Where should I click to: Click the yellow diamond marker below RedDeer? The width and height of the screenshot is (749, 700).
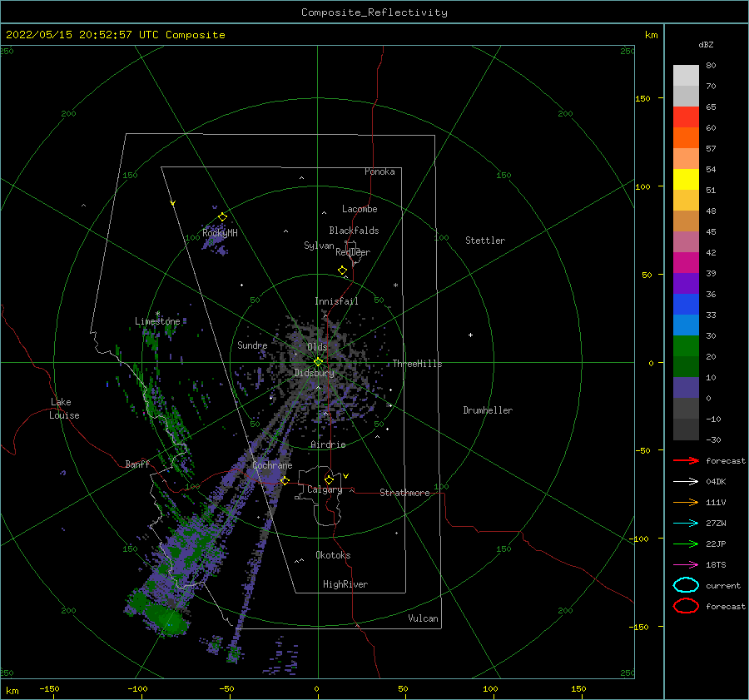pos(343,271)
